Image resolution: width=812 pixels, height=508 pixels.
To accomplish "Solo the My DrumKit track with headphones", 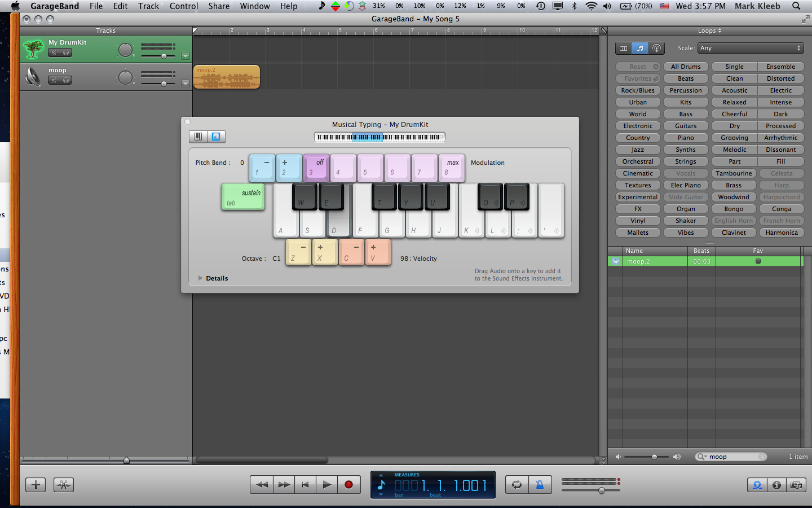I will click(66, 53).
